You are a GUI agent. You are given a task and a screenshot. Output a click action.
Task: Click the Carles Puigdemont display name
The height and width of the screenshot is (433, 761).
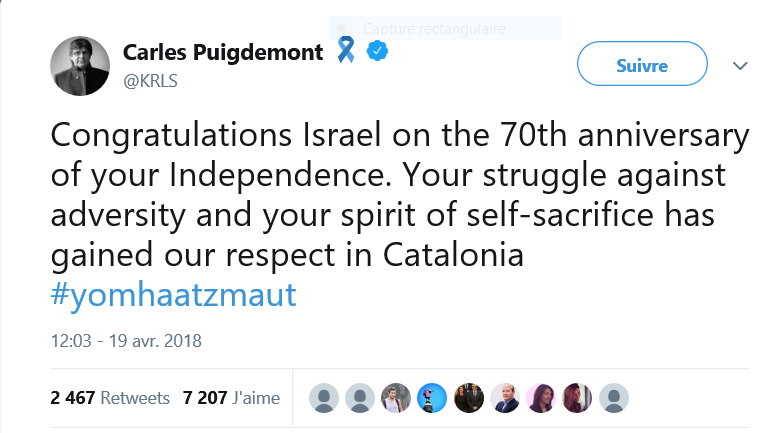[223, 52]
